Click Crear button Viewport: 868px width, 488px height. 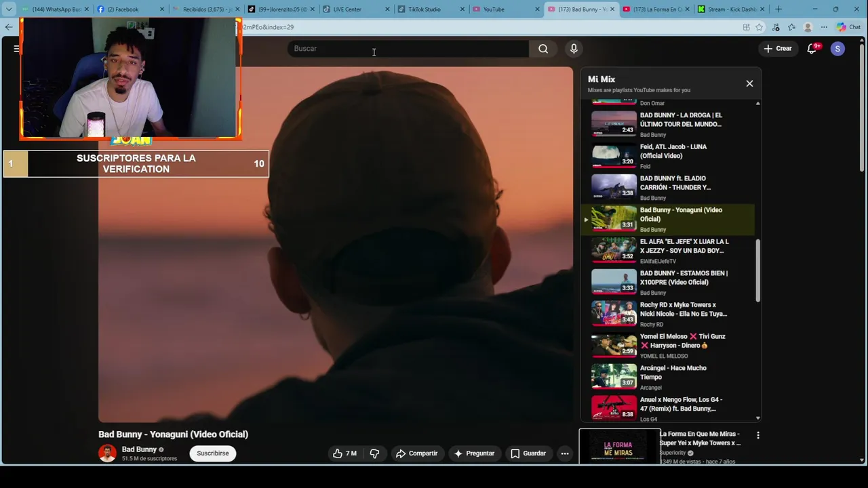click(x=777, y=49)
